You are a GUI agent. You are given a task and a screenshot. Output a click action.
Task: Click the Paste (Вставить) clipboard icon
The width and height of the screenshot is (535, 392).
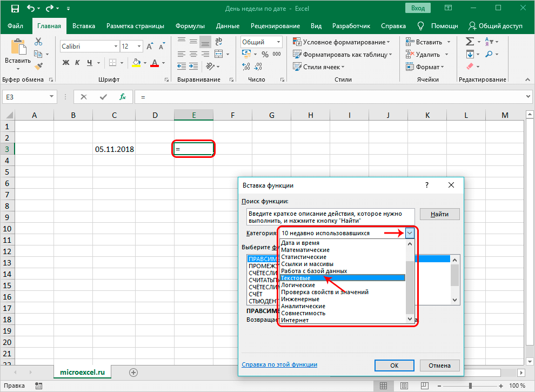pyautogui.click(x=18, y=47)
